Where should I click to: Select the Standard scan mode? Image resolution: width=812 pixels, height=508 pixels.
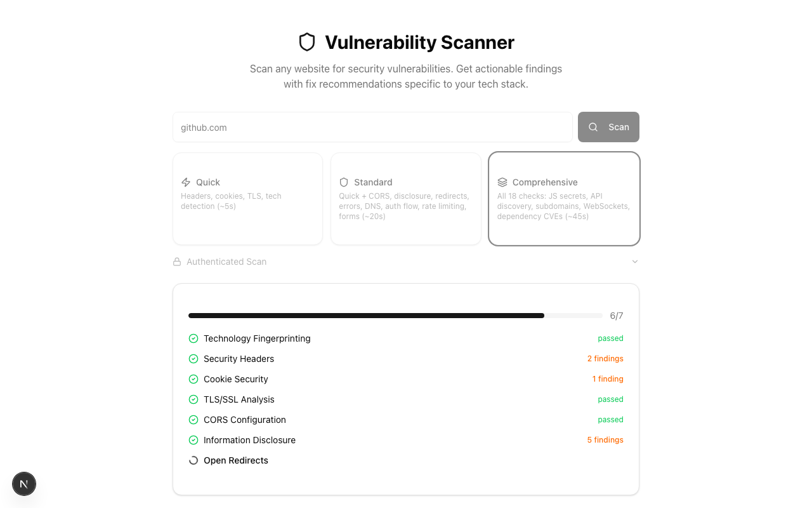[x=406, y=198]
